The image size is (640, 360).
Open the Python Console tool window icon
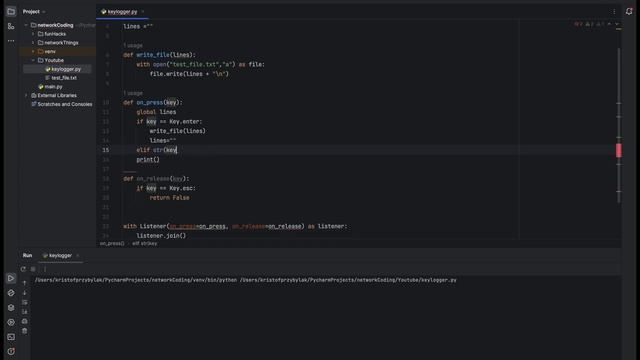point(11,293)
